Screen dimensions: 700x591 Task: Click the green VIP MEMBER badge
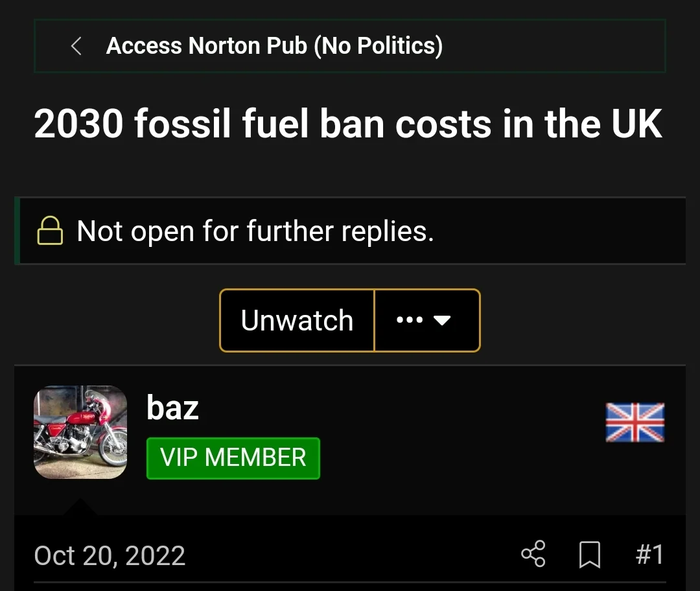click(233, 458)
